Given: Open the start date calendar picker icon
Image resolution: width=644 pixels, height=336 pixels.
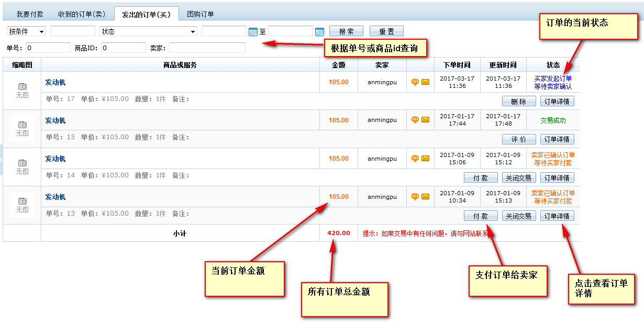Looking at the screenshot, I should (253, 32).
